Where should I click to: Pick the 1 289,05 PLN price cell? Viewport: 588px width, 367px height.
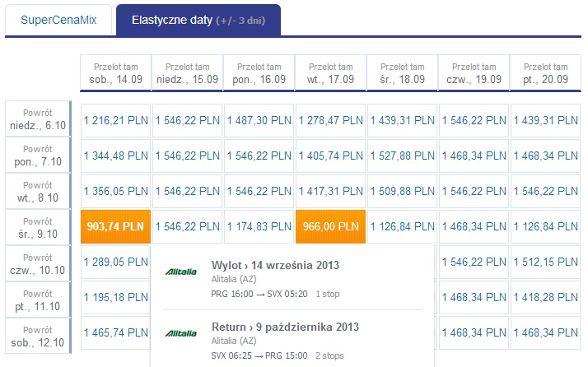click(115, 262)
